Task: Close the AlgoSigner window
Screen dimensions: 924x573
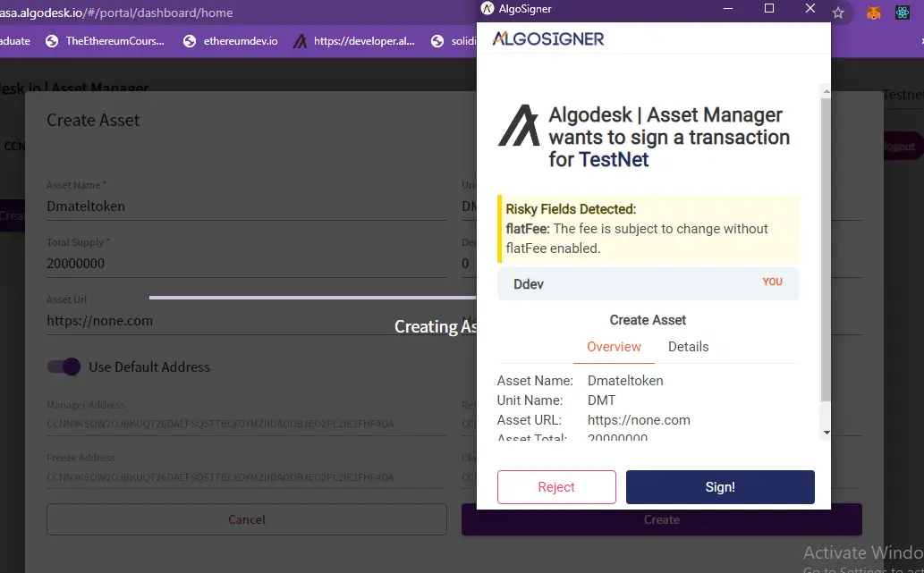Action: [x=810, y=8]
